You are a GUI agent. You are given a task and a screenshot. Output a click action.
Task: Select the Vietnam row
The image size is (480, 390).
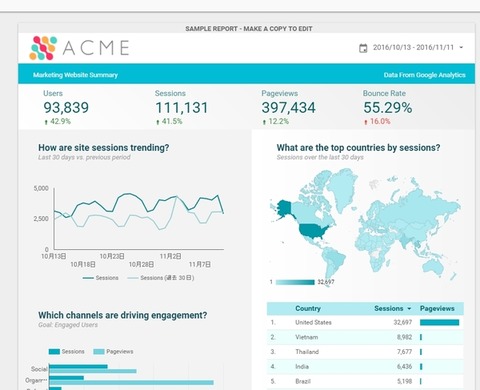click(365, 337)
